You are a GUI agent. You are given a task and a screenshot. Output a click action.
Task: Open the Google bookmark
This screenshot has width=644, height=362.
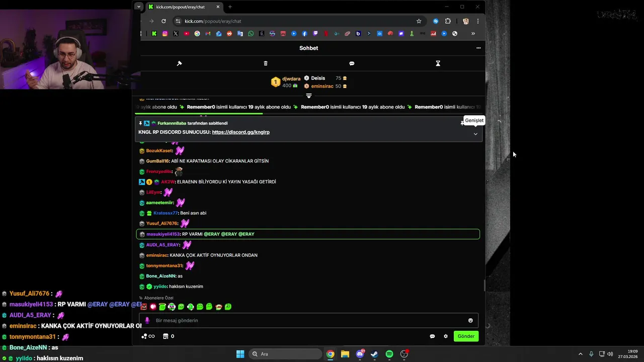click(x=197, y=34)
